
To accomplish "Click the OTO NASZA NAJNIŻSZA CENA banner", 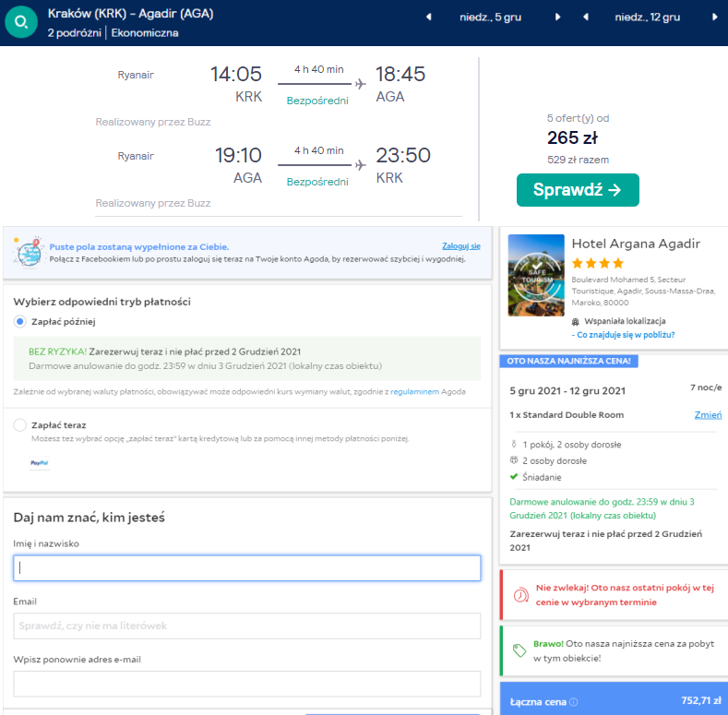I will click(x=568, y=361).
